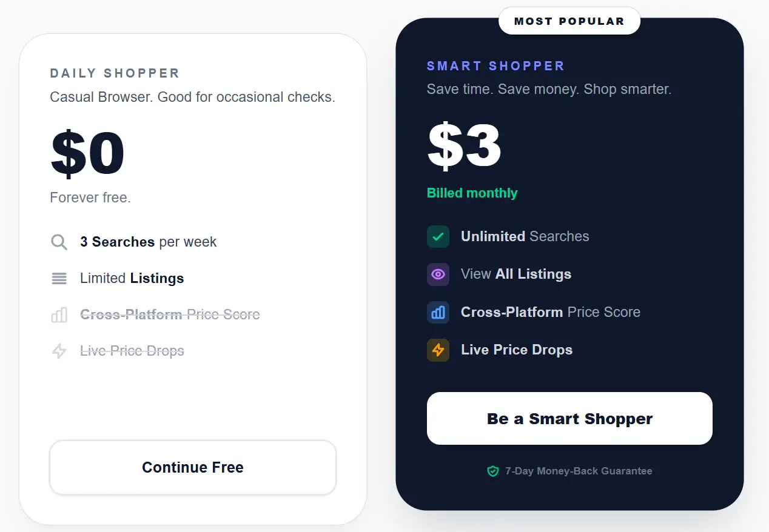Click the listings icon next to "Limited Listings"

tap(59, 278)
